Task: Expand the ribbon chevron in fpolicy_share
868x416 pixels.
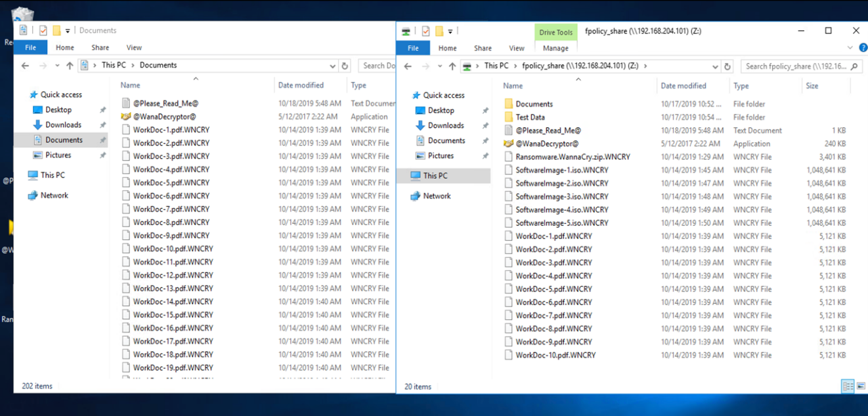Action: pos(850,48)
